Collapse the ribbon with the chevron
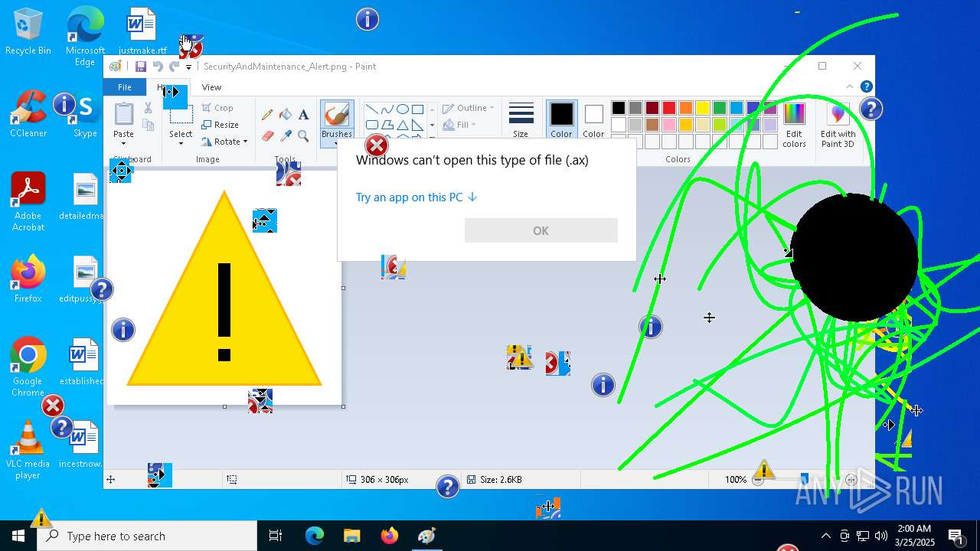This screenshot has width=980, height=551. [x=850, y=87]
